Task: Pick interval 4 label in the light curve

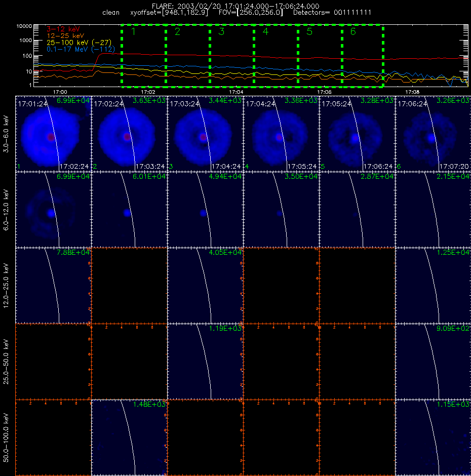Action: click(265, 31)
